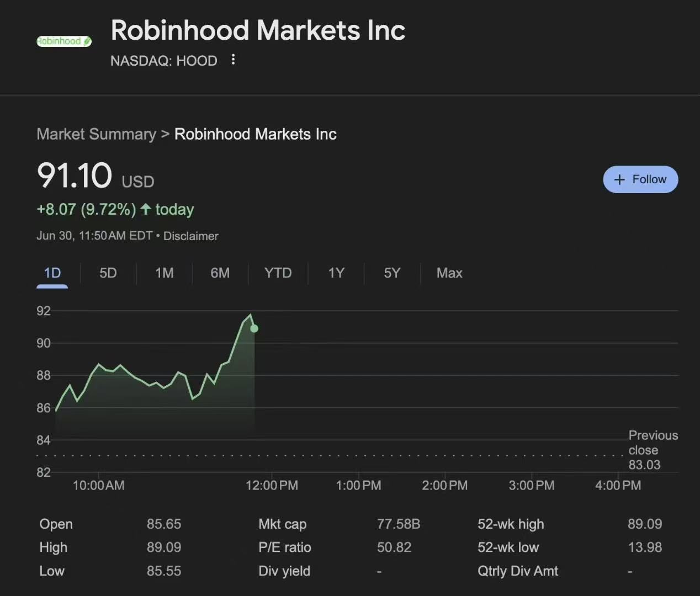This screenshot has width=700, height=596.
Task: Switch to the 5Y chart range
Action: [x=392, y=273]
